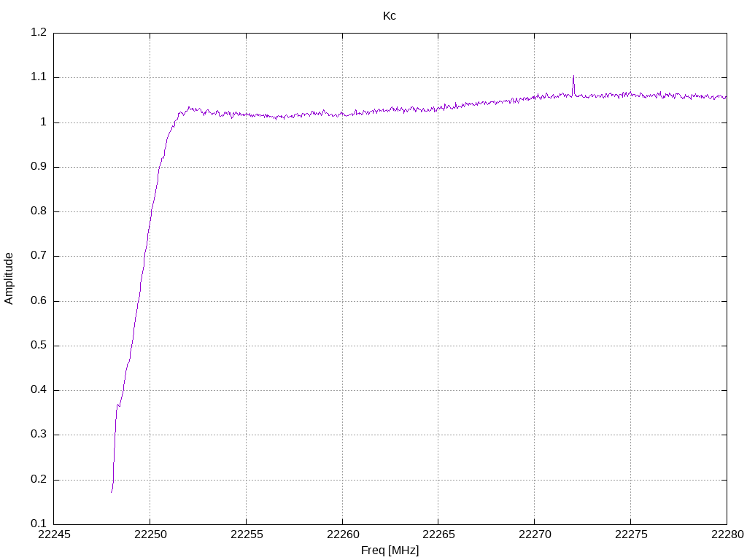The width and height of the screenshot is (747, 560).
Task: Click x-axis tick label 22265
Action: click(x=438, y=534)
